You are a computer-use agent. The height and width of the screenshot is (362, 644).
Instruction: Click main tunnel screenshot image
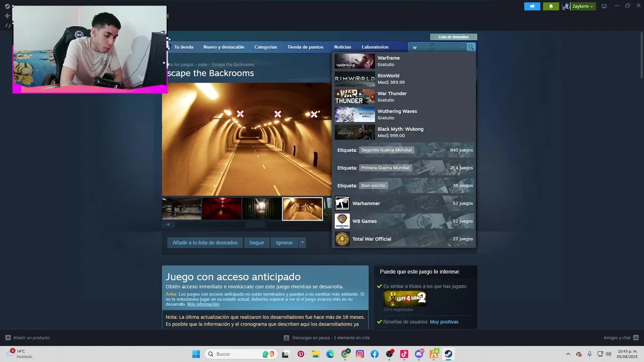click(247, 139)
